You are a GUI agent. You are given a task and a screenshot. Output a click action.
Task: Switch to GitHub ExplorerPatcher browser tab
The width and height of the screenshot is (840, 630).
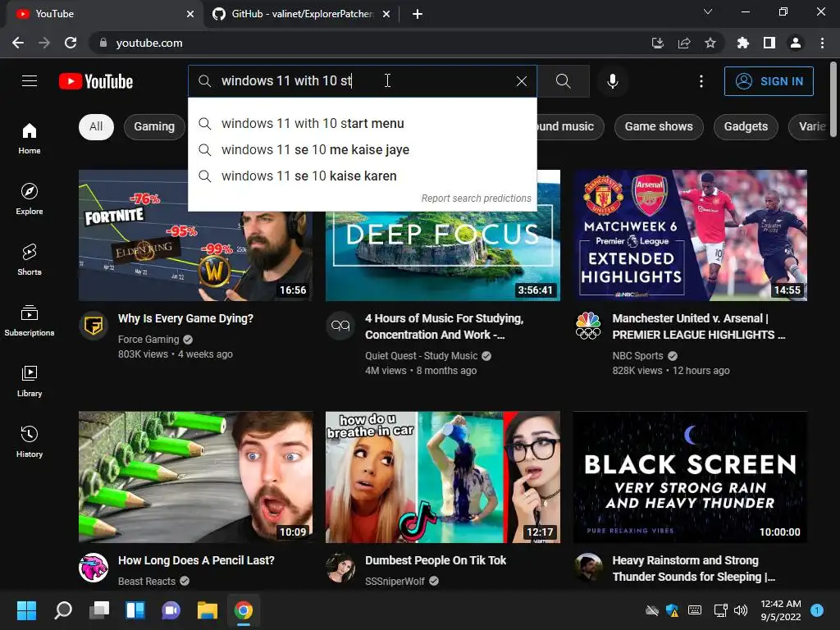[x=302, y=14]
